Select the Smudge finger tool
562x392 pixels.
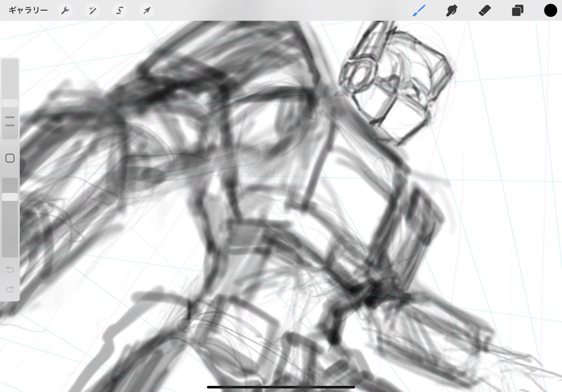tap(451, 10)
